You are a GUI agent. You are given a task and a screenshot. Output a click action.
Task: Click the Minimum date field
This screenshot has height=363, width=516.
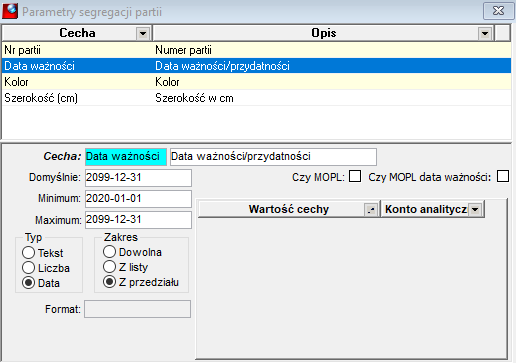click(x=138, y=199)
